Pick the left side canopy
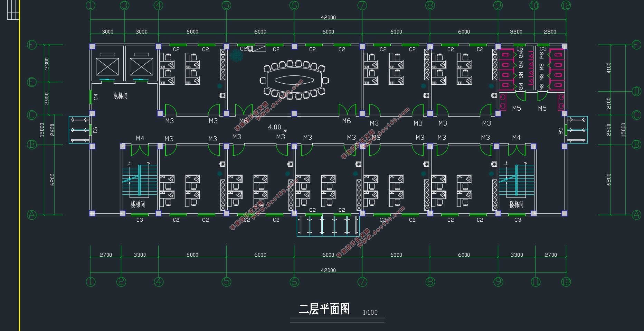644x331 pixels. [79, 130]
